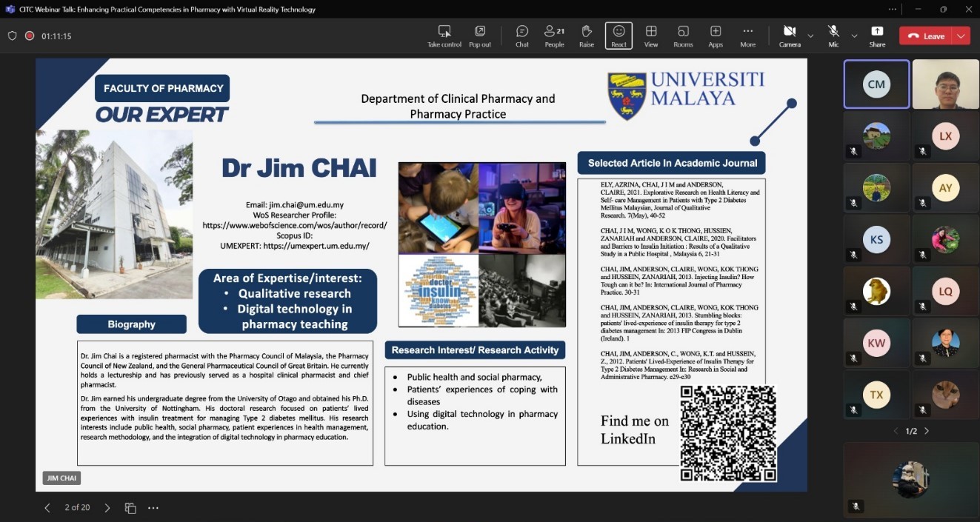The image size is (980, 522).
Task: Click your self-view video tile
Action: point(910,479)
